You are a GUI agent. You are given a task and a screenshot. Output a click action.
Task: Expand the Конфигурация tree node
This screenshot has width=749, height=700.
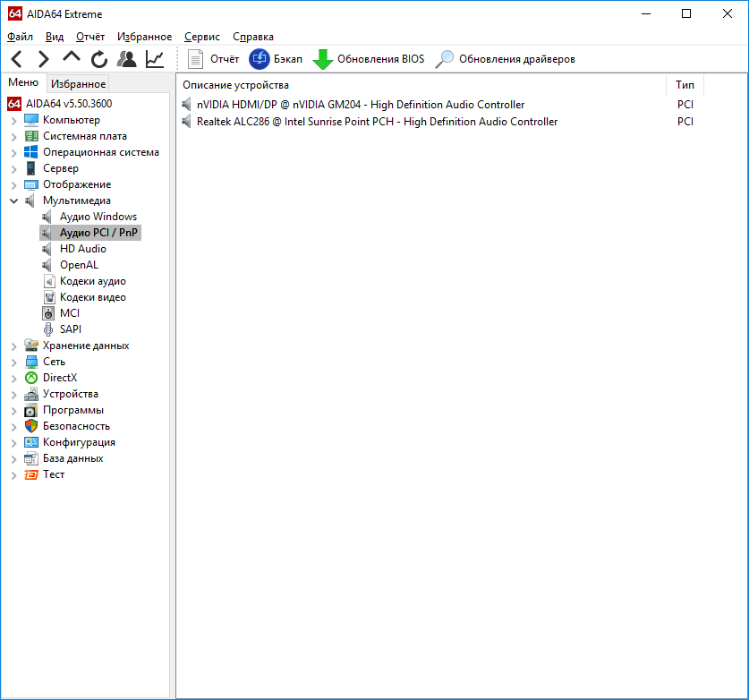[x=13, y=443]
